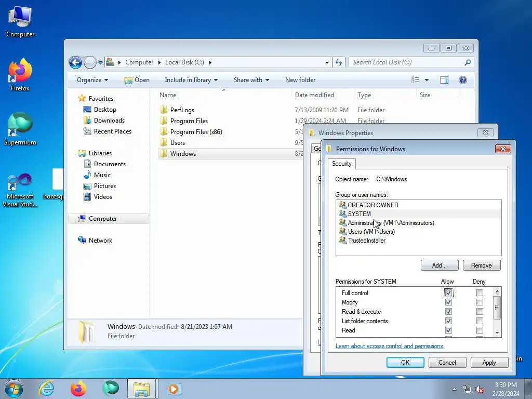This screenshot has width=532, height=399.
Task: Click the Remove button
Action: coord(482,265)
